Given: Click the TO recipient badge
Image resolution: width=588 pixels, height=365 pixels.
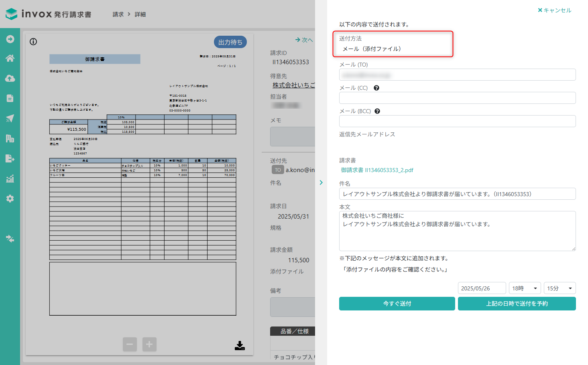Looking at the screenshot, I should (278, 170).
